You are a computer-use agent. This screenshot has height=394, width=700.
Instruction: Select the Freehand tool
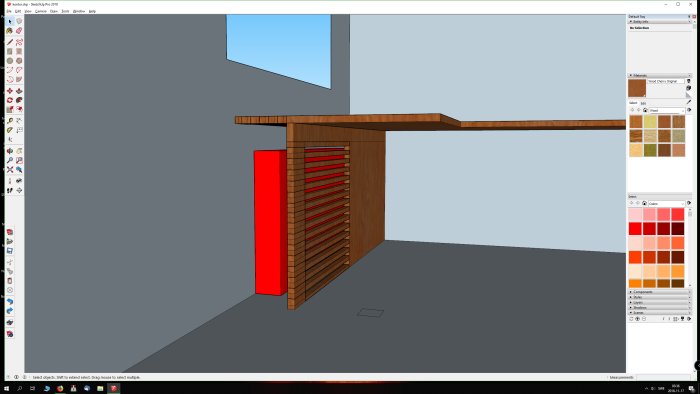click(x=19, y=42)
